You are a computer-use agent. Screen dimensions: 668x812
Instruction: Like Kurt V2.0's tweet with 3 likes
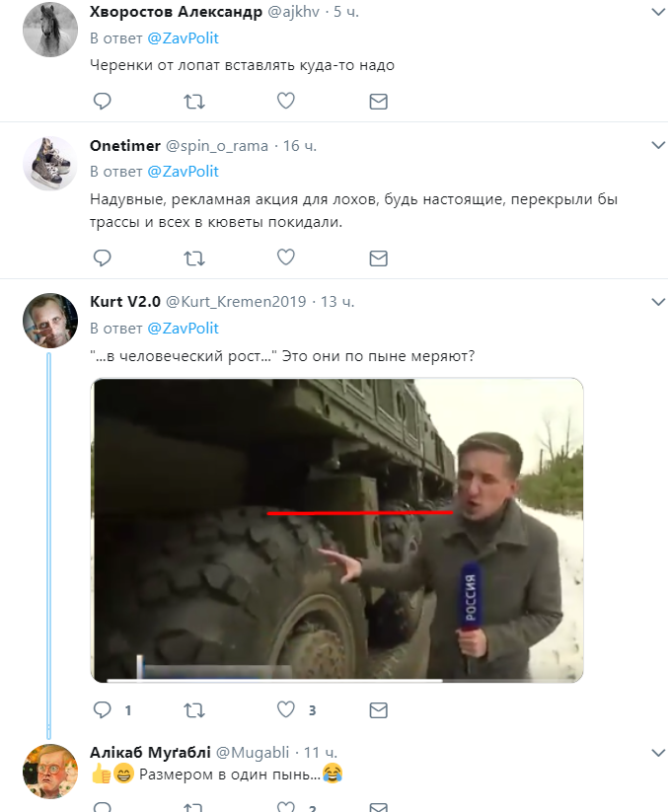286,709
